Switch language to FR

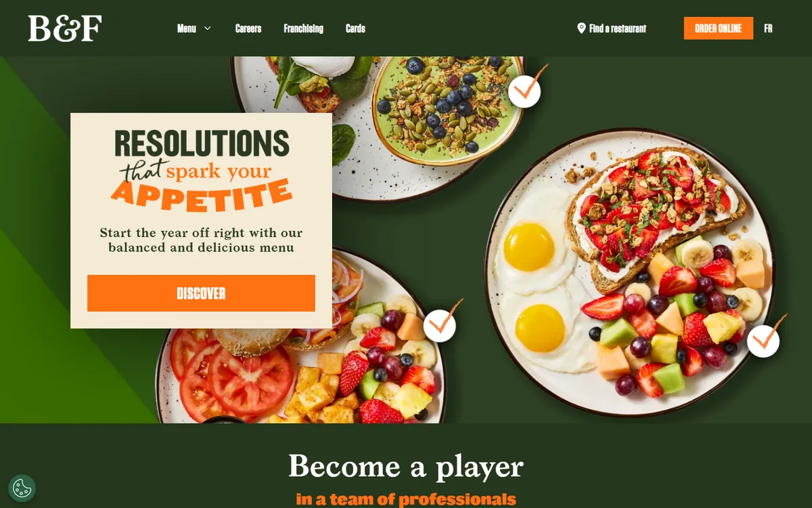[768, 28]
